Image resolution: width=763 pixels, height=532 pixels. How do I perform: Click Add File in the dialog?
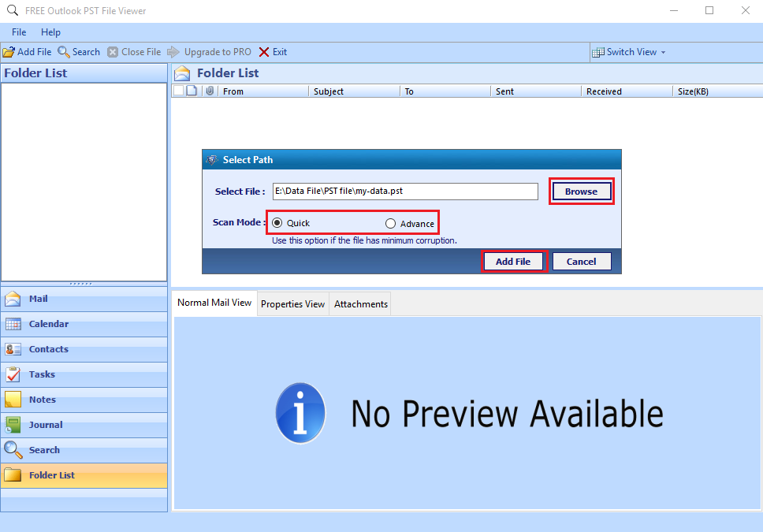[514, 261]
